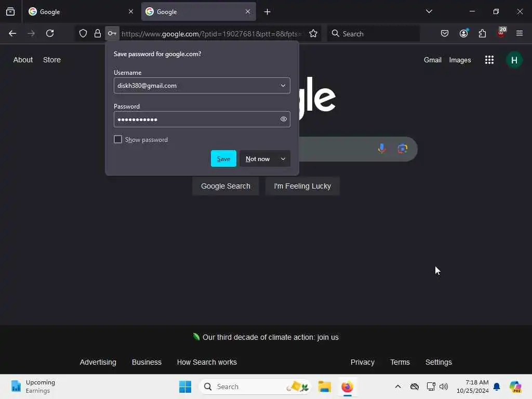Open the extension with the 20 badge

(x=501, y=33)
